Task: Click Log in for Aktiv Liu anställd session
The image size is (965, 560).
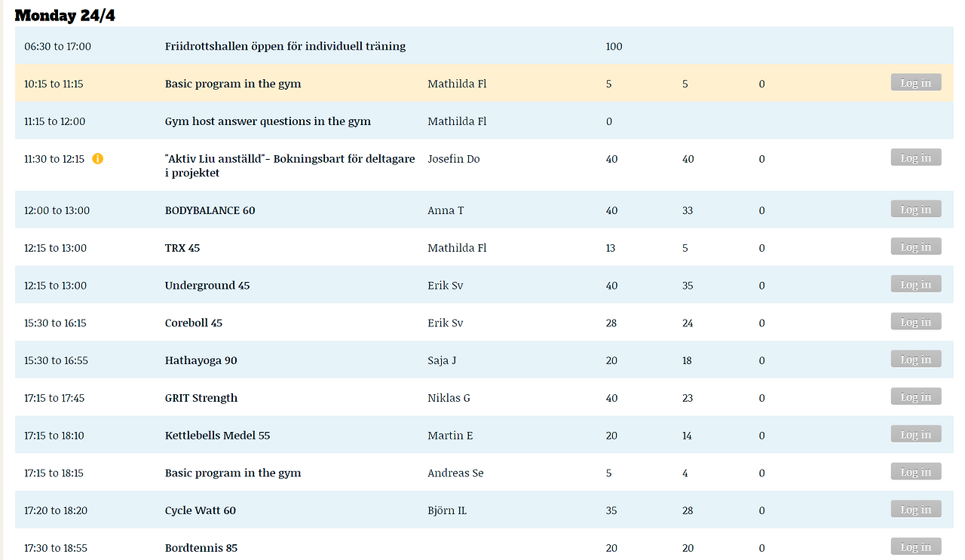Action: tap(915, 158)
